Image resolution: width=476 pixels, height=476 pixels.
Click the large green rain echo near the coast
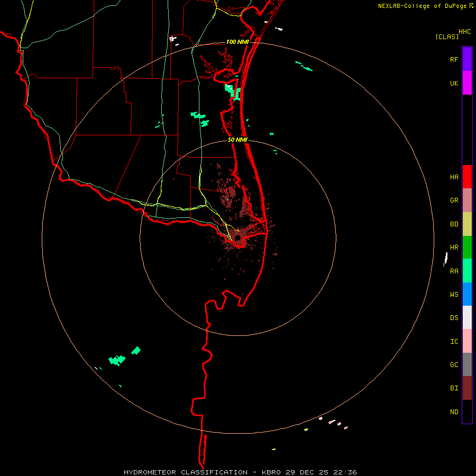tap(233, 92)
